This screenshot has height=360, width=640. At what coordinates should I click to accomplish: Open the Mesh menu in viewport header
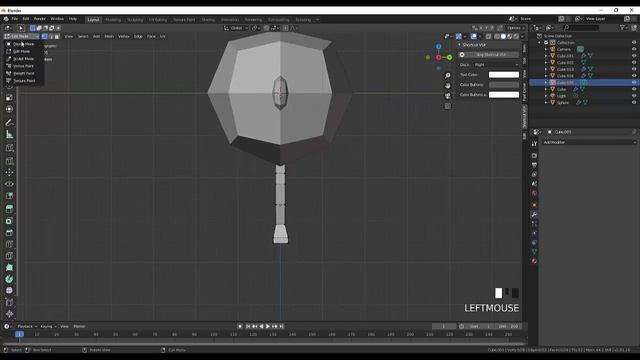tap(109, 36)
